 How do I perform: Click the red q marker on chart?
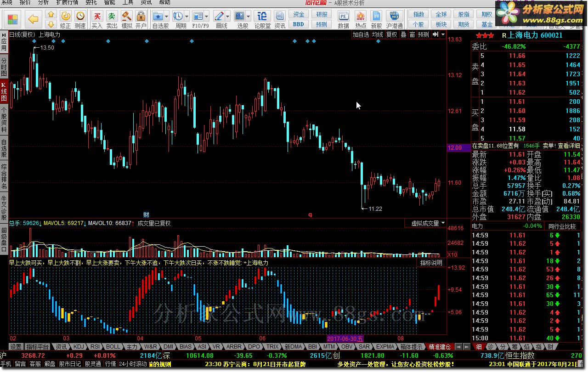310,214
